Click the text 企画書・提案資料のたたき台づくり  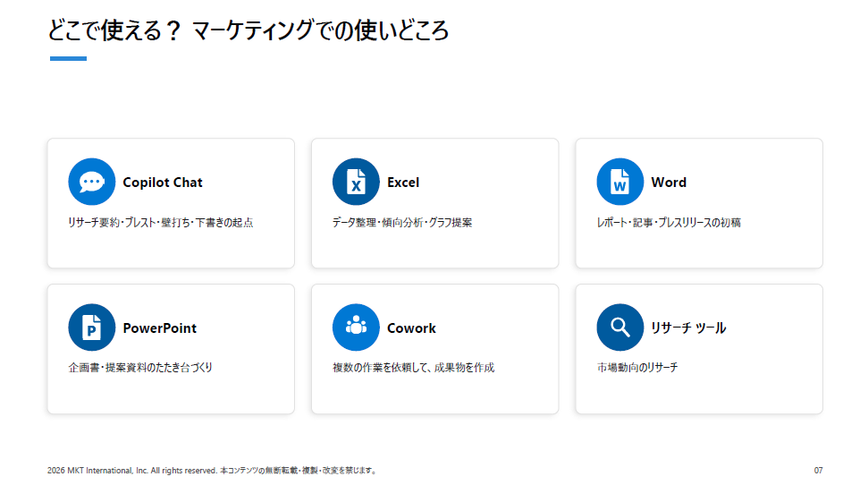click(x=140, y=368)
